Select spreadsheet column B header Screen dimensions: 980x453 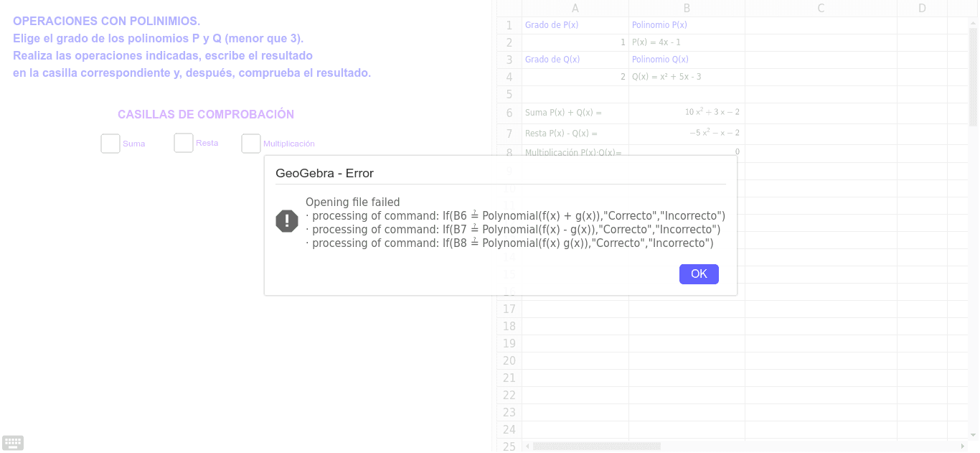687,9
